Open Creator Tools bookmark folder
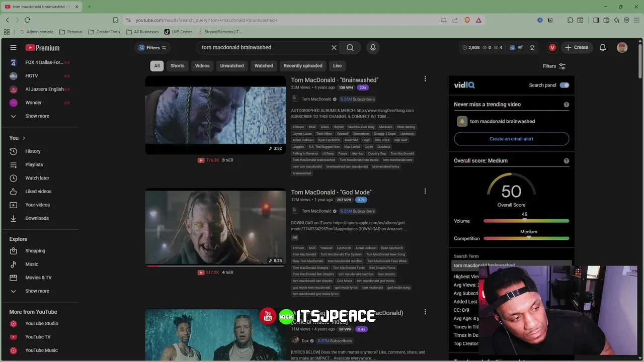This screenshot has height=362, width=644. pos(104,32)
